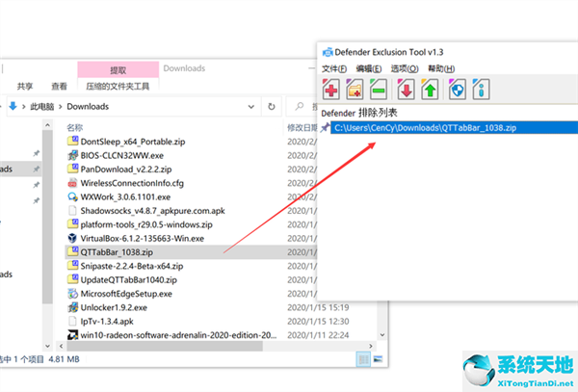Click the green minus Remove icon
Viewport: 578px width, 392px height.
click(x=379, y=90)
